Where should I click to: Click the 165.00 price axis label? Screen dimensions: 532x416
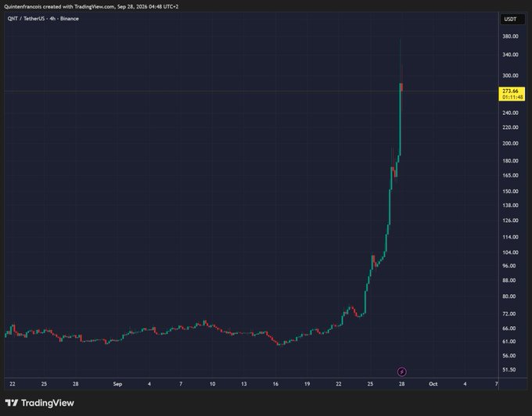[x=510, y=175]
